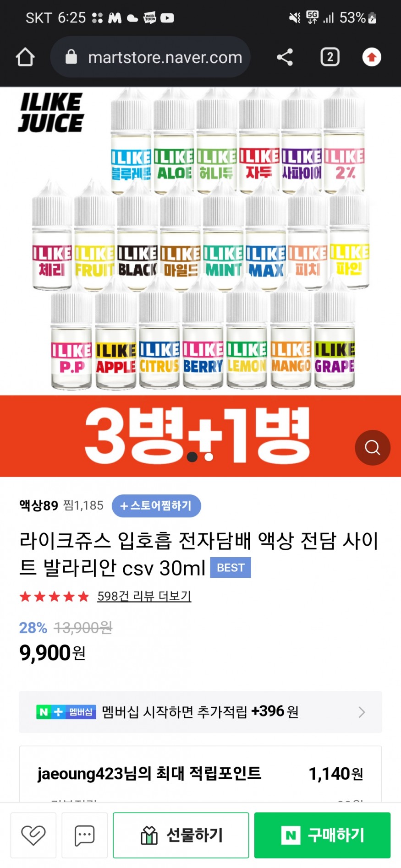
Task: Tap the site lock security icon
Action: (x=71, y=57)
